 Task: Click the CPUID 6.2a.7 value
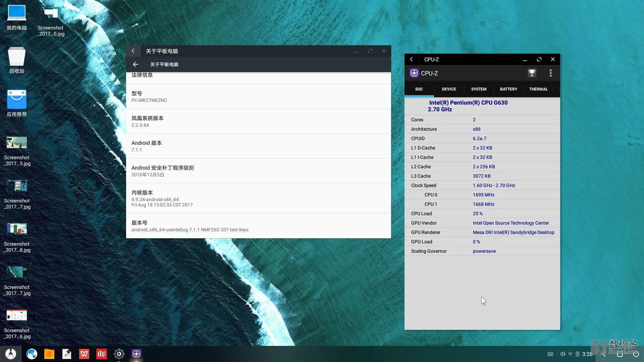479,138
